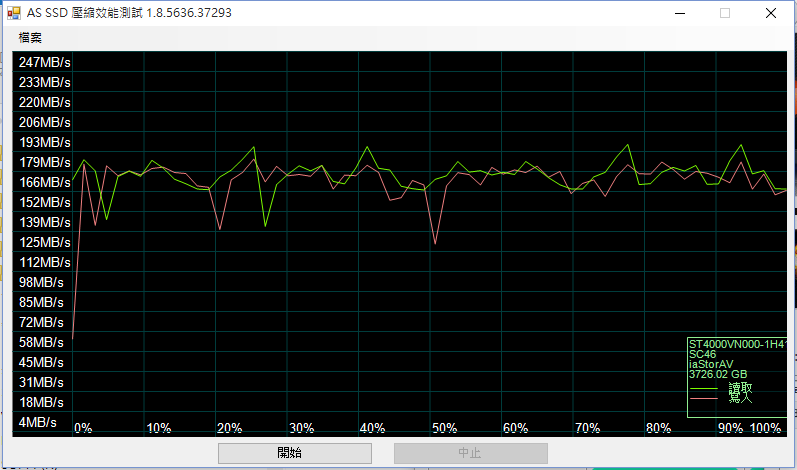The width and height of the screenshot is (797, 470).
Task: Open the 檔案 menu
Action: tap(30, 38)
